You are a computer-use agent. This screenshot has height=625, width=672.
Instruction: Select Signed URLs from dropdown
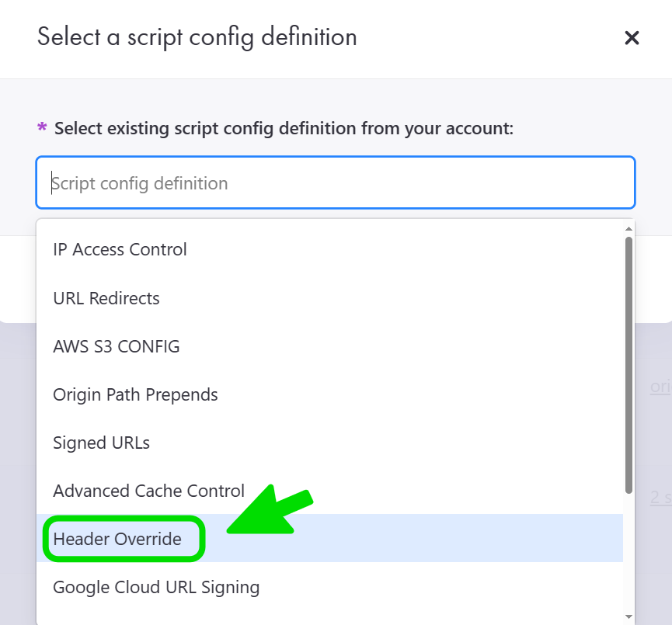101,443
